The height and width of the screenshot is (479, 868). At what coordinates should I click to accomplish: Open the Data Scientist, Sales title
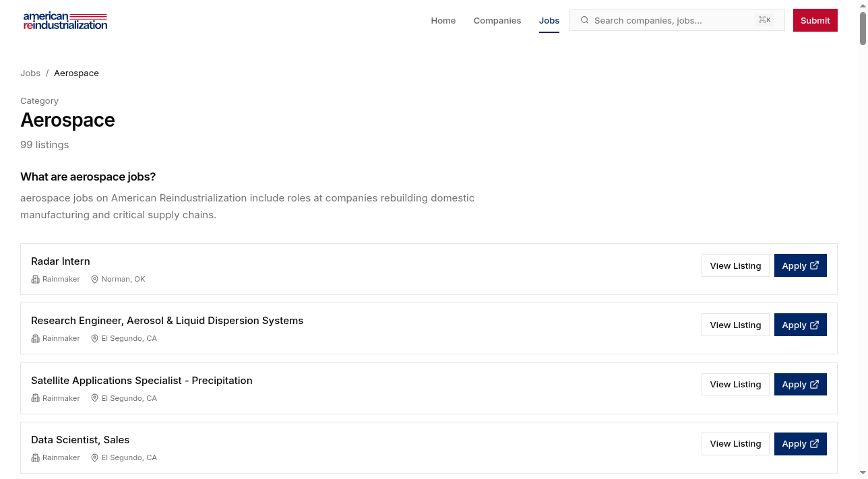[x=80, y=440]
